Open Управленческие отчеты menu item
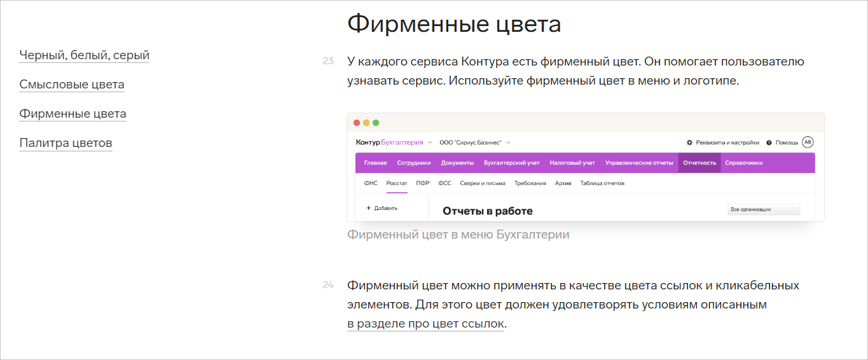This screenshot has width=868, height=360. pos(639,163)
